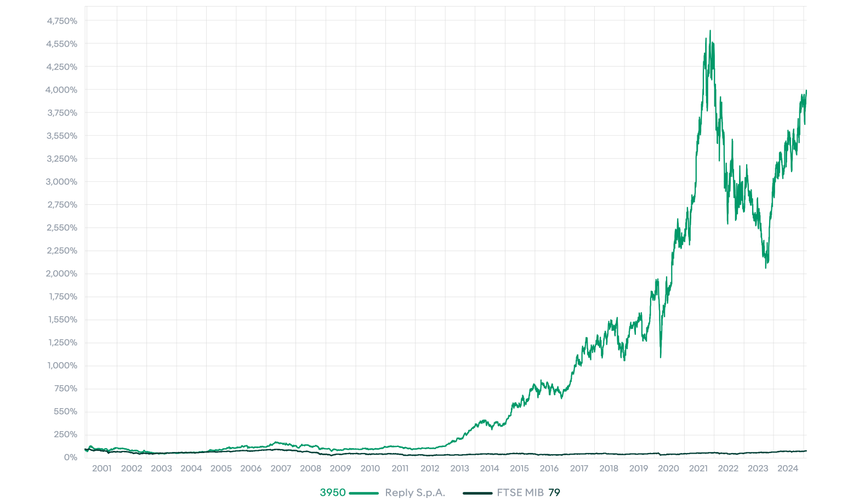
Task: Click the 250% y-axis label
Action: [66, 435]
